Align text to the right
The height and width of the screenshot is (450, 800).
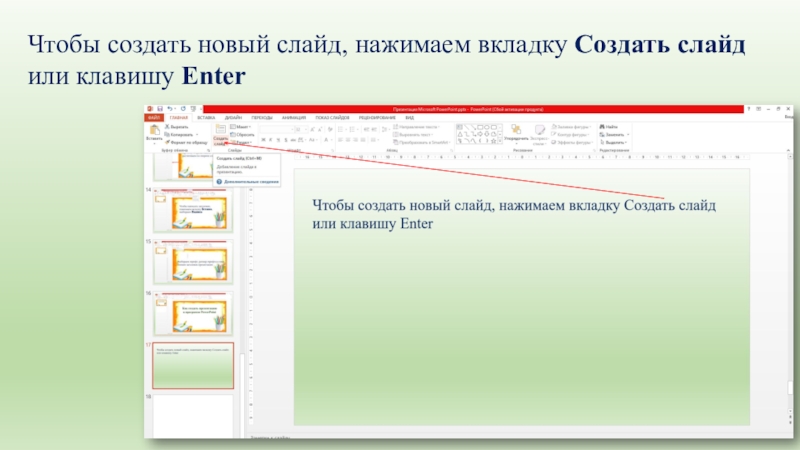pos(355,140)
